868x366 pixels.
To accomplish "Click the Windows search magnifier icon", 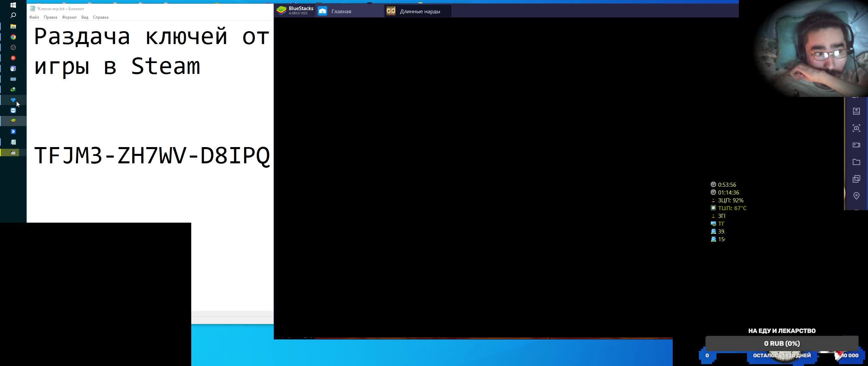I will (x=13, y=15).
